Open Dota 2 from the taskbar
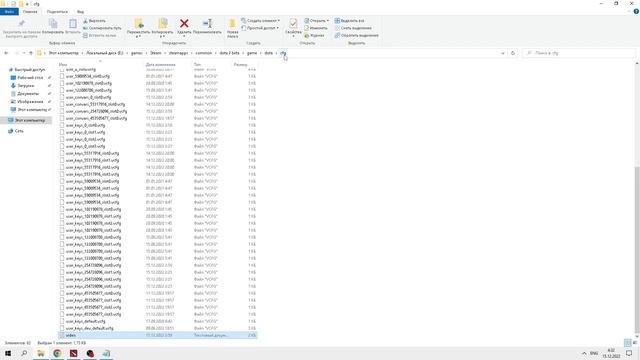640x360 pixels. 73,353
